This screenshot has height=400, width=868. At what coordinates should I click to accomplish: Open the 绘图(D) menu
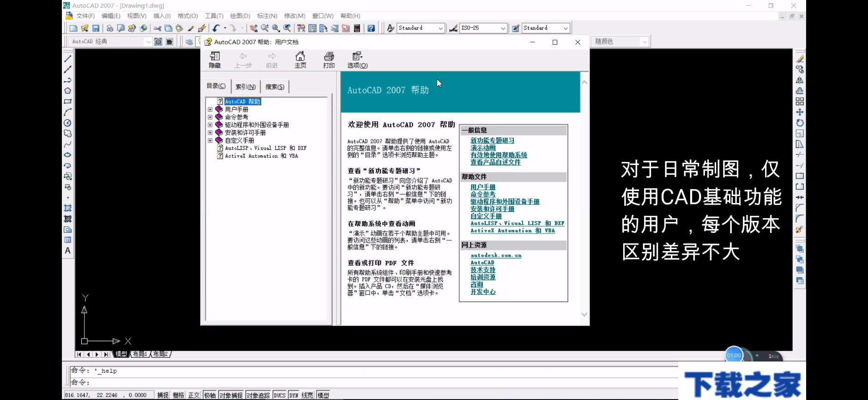tap(240, 16)
